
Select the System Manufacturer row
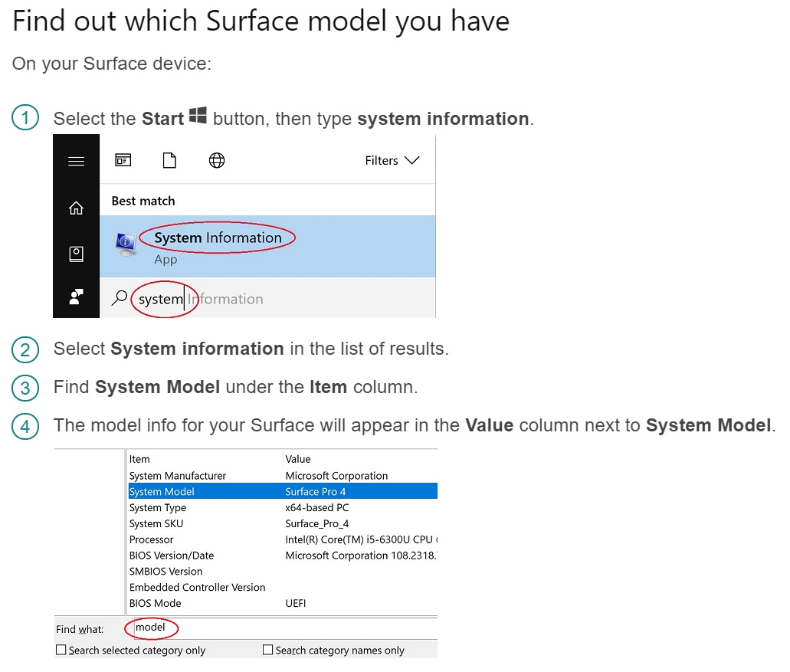[x=283, y=475]
